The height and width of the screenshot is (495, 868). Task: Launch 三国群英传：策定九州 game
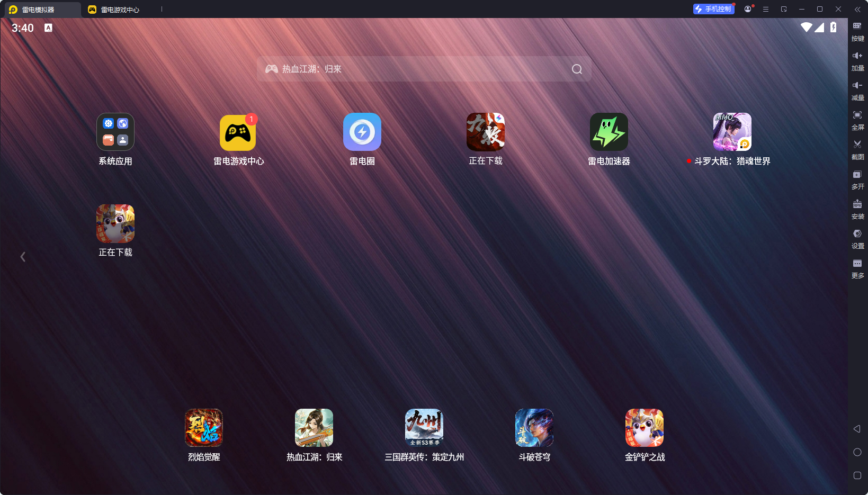424,428
